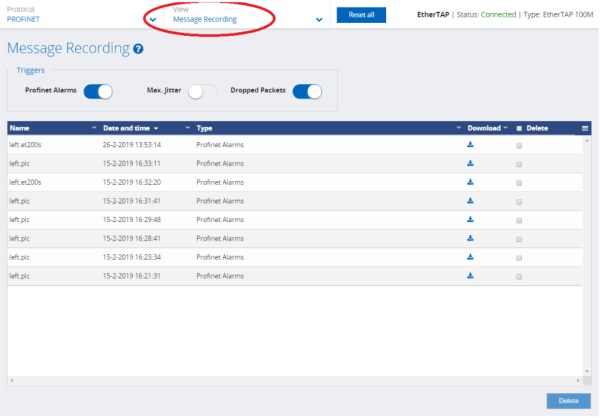Check delete box for 15-2-2019 16:29:48 row
The width and height of the screenshot is (600, 418).
coord(519,220)
